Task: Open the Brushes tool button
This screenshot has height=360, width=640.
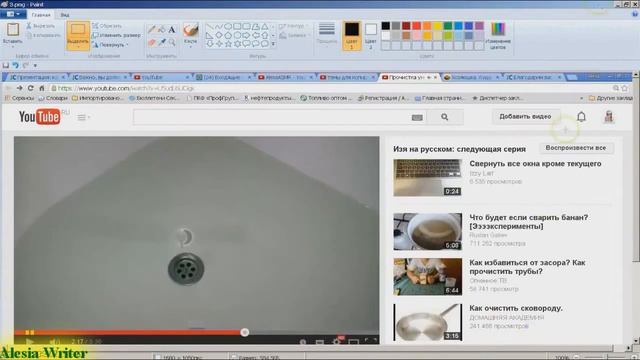Action: tap(191, 35)
